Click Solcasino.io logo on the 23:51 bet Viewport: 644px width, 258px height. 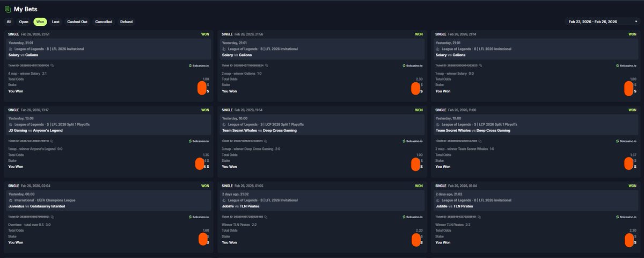click(x=199, y=66)
